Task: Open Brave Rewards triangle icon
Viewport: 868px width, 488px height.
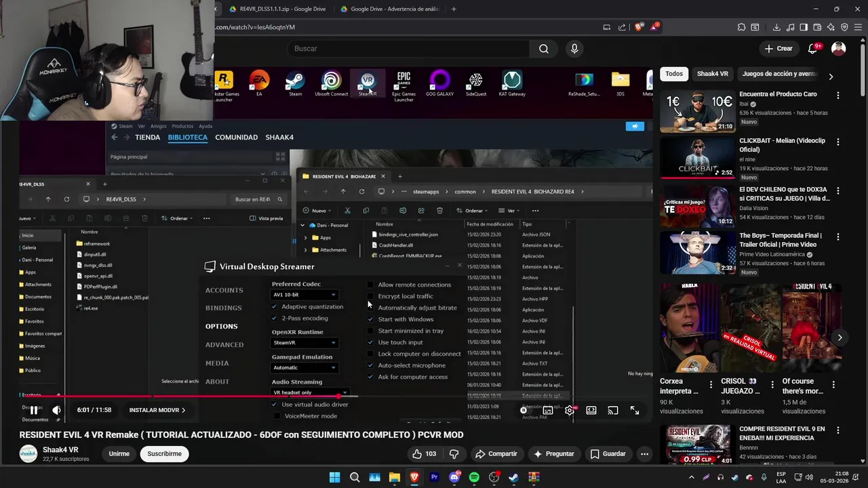Action: point(654,27)
